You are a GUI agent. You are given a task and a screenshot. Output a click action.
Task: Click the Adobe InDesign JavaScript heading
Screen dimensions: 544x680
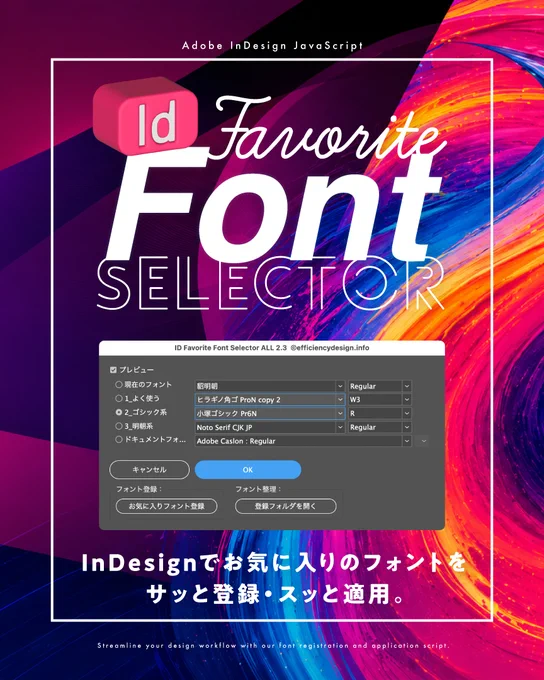(x=272, y=46)
